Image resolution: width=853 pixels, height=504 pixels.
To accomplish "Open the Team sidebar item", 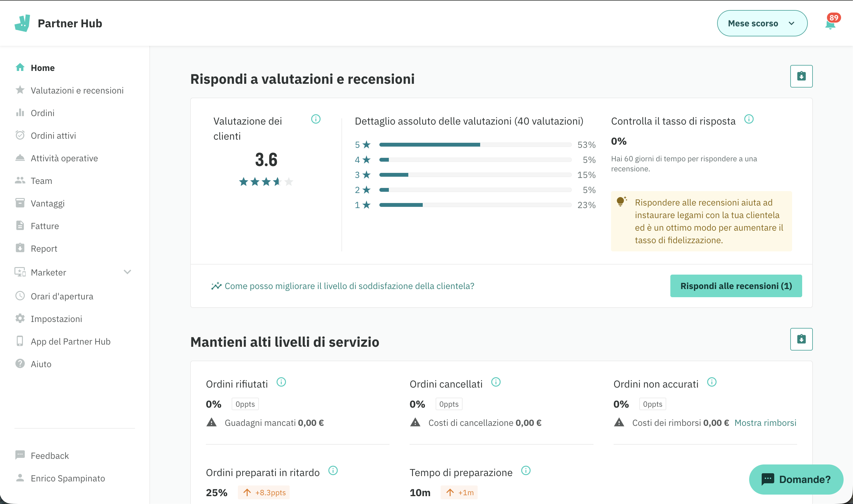I will (x=41, y=181).
